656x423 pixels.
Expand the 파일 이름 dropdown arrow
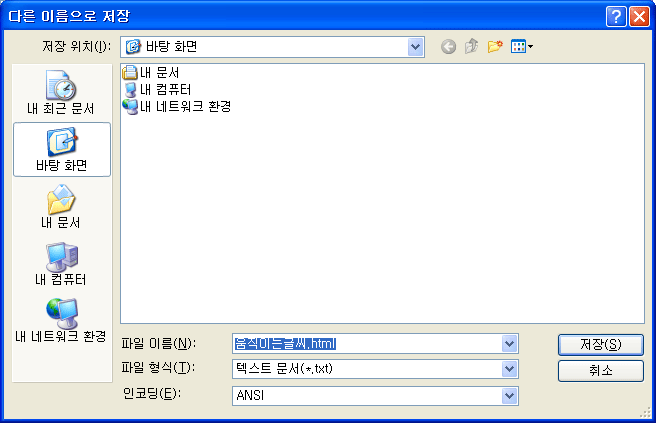tap(509, 344)
